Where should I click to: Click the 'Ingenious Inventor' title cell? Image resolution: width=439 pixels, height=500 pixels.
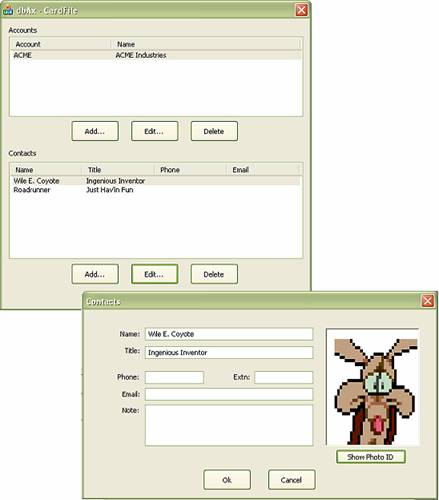[115, 181]
